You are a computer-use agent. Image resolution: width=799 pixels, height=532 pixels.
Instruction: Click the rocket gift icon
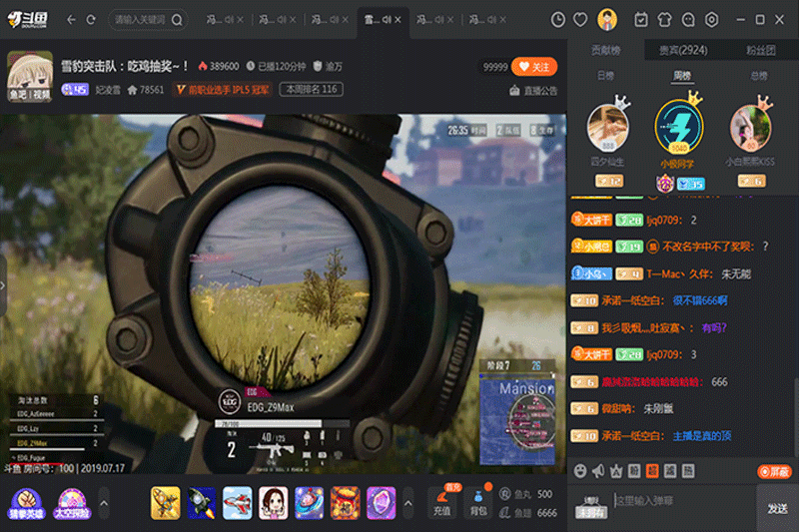point(201,502)
